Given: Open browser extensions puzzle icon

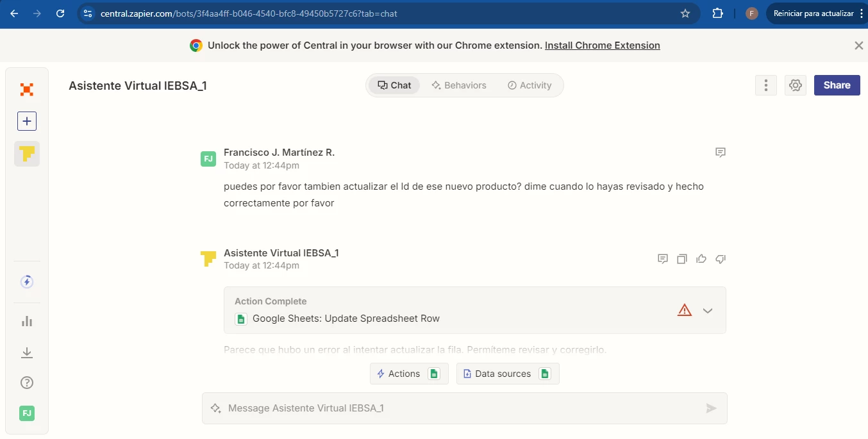Looking at the screenshot, I should tap(718, 13).
